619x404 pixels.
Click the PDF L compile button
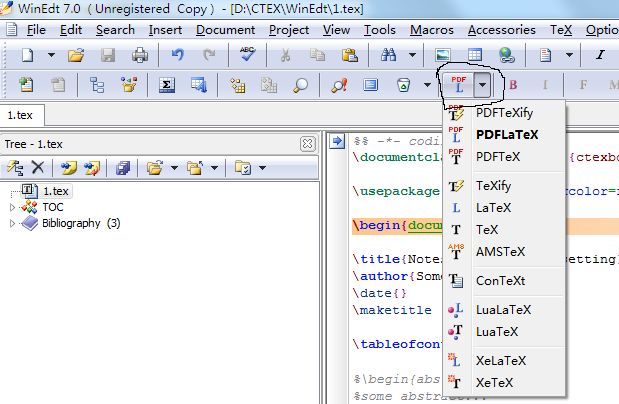tap(459, 85)
